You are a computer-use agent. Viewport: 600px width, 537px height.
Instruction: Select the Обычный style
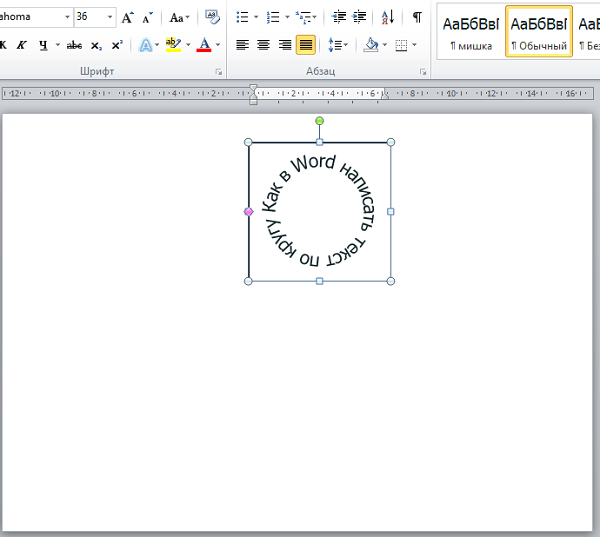coord(539,31)
